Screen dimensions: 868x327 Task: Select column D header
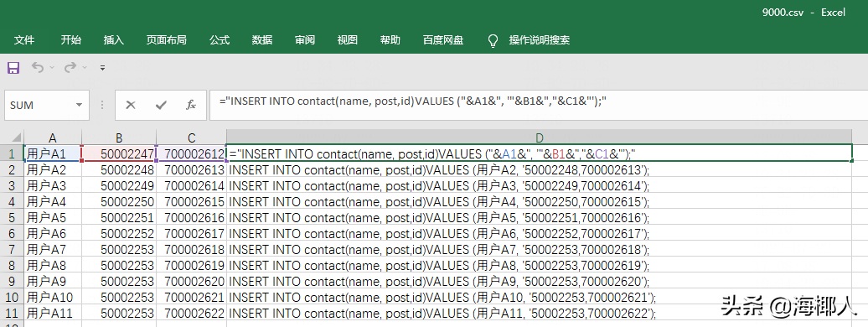click(540, 138)
